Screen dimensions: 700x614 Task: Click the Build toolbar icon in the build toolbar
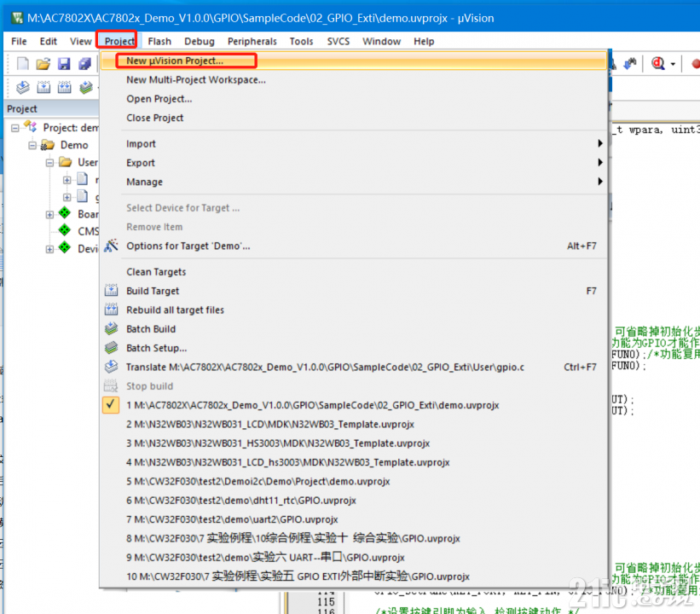[x=43, y=87]
